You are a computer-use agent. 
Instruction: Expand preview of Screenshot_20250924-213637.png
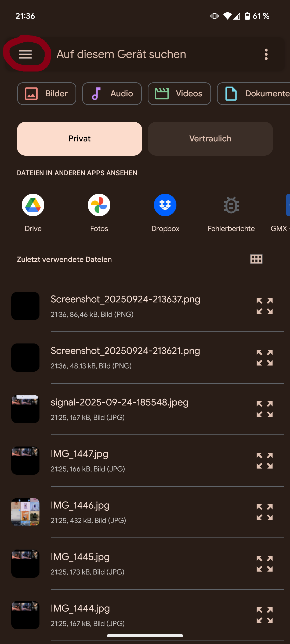[x=264, y=306]
